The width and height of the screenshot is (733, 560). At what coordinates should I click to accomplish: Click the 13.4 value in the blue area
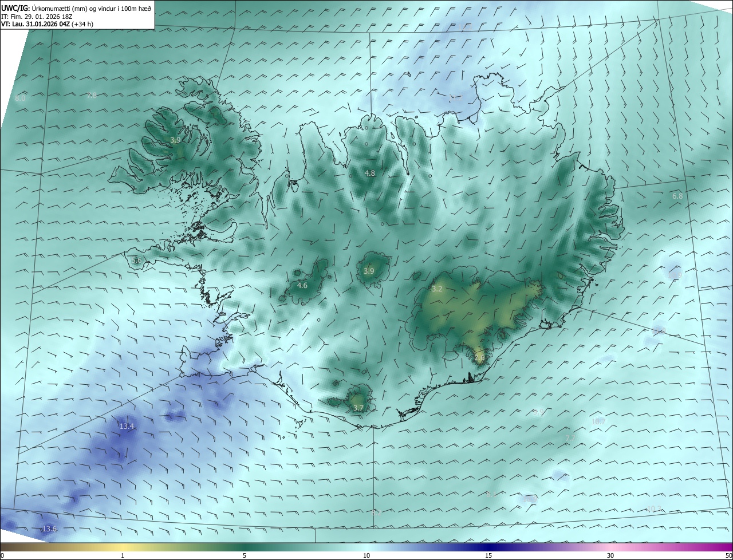point(127,426)
